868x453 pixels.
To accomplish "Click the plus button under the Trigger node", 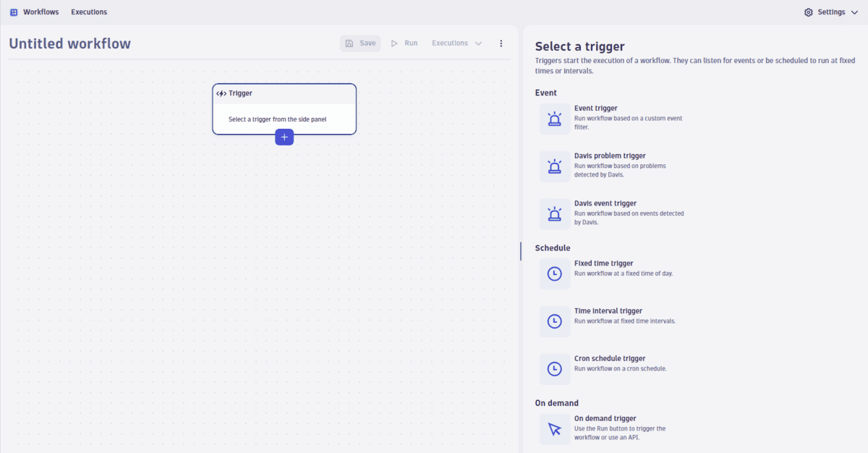I will click(284, 137).
